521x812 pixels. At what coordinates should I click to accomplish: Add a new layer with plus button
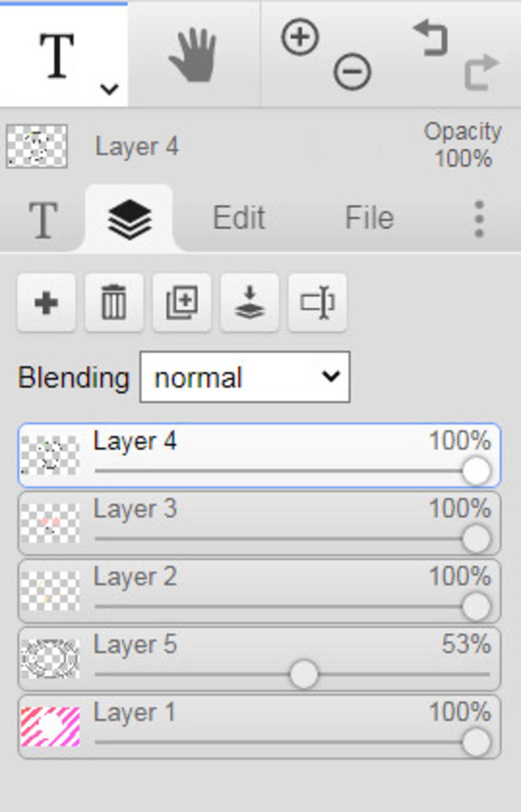46,303
